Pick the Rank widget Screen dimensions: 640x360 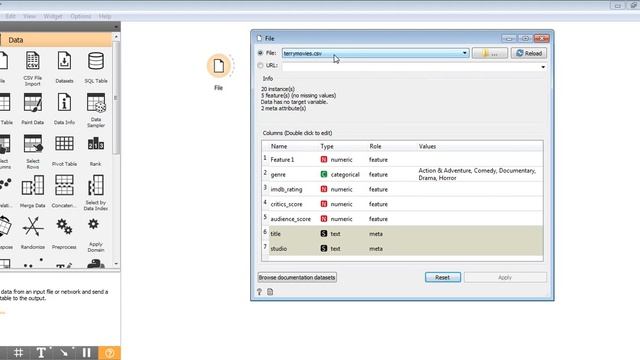tap(96, 151)
